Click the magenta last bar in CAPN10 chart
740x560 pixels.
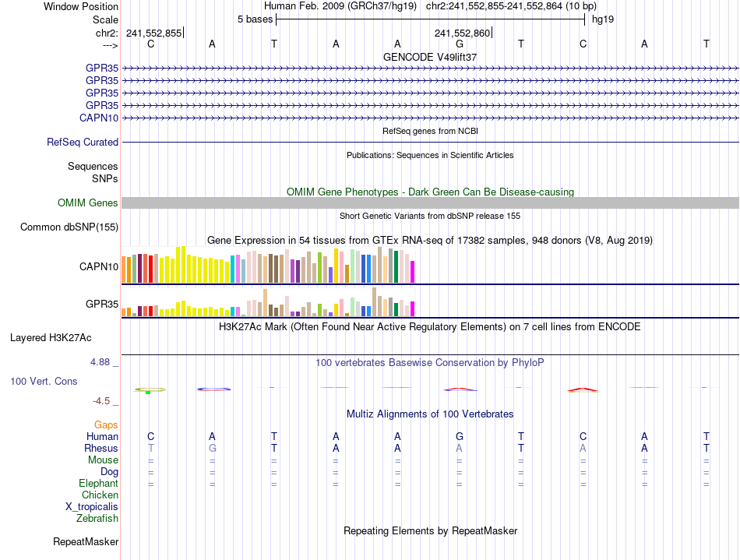coord(413,272)
